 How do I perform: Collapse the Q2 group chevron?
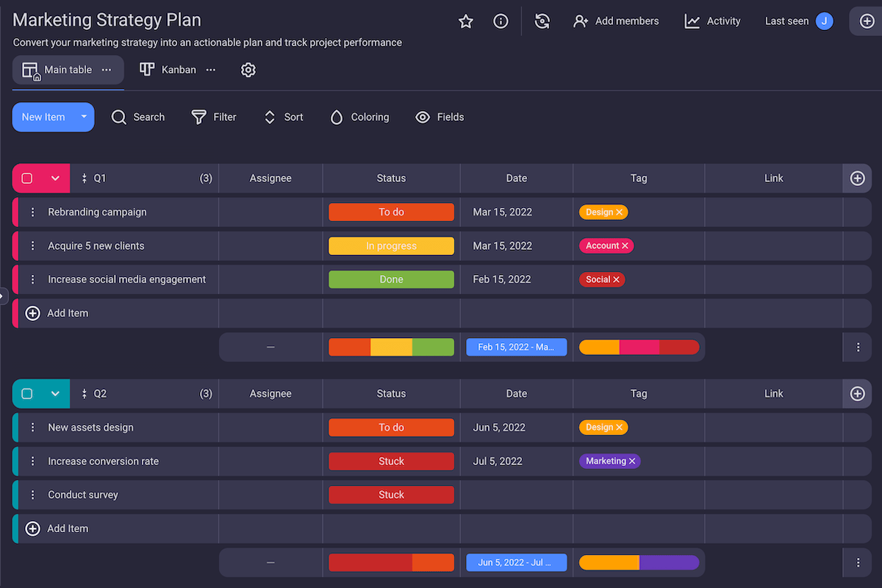point(55,393)
